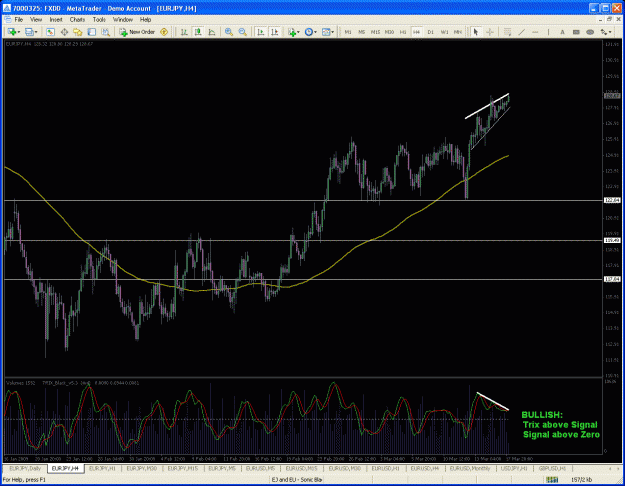Open the Tools menu
This screenshot has width=625, height=486.
coord(99,20)
